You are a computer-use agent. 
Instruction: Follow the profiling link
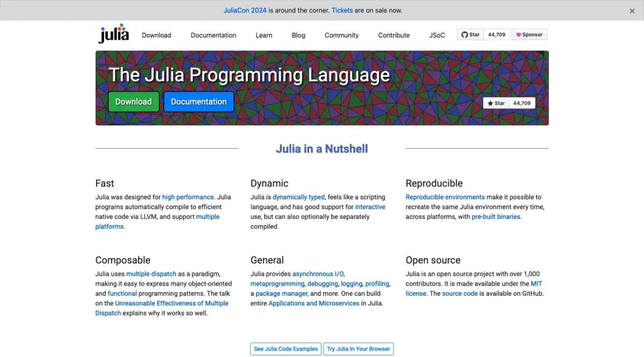[x=377, y=283]
